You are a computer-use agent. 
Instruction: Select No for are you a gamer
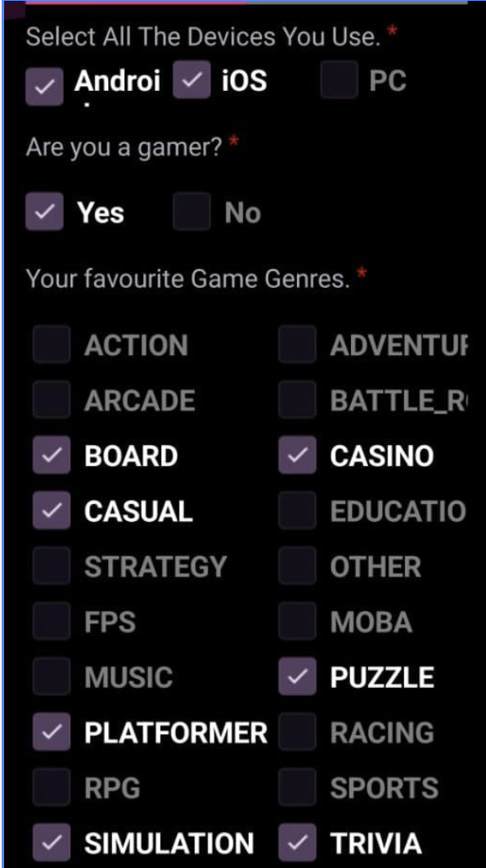point(191,211)
